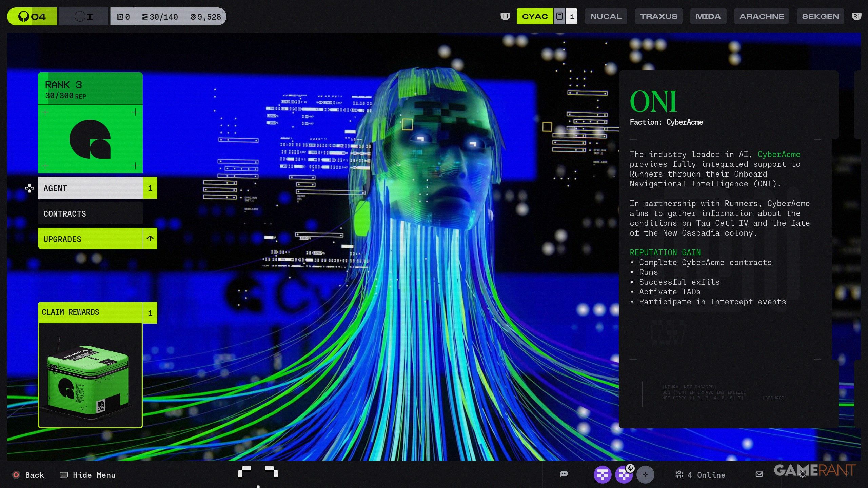The image size is (868, 488).
Task: Switch to the NUCAL faction tab
Action: (606, 16)
